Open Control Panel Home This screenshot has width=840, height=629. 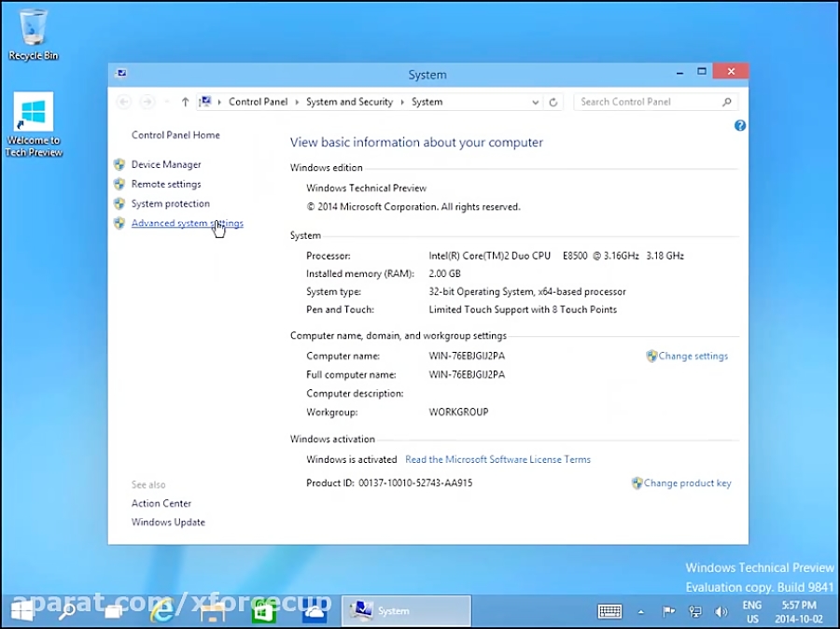tap(175, 135)
